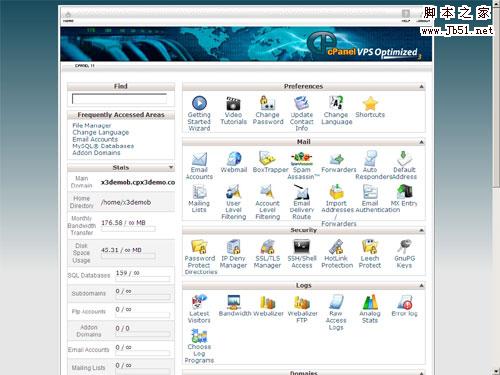Open the Change Language icon in Preferences
Viewport: 500px width, 375px height.
(x=336, y=103)
